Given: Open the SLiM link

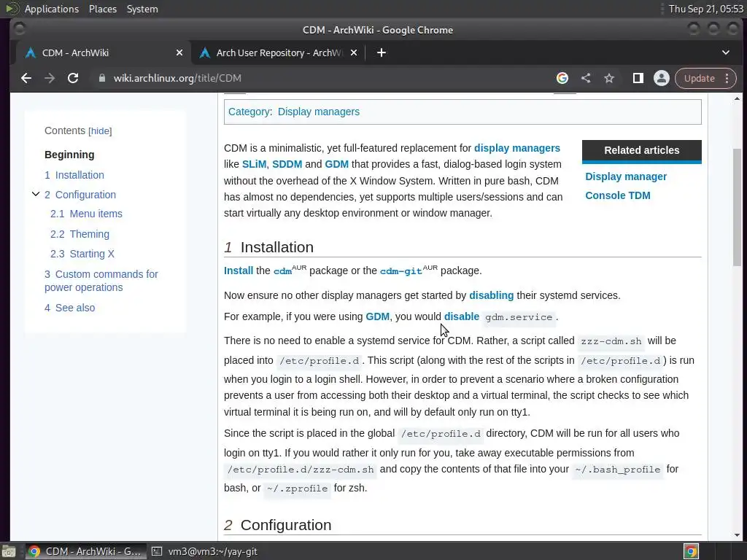Looking at the screenshot, I should tap(254, 164).
